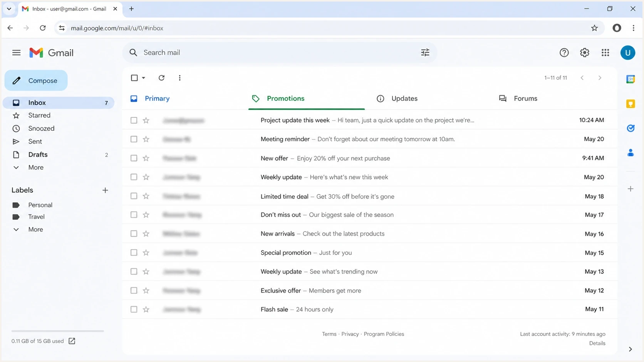Focus the Search mail field
This screenshot has width=644, height=362.
279,53
